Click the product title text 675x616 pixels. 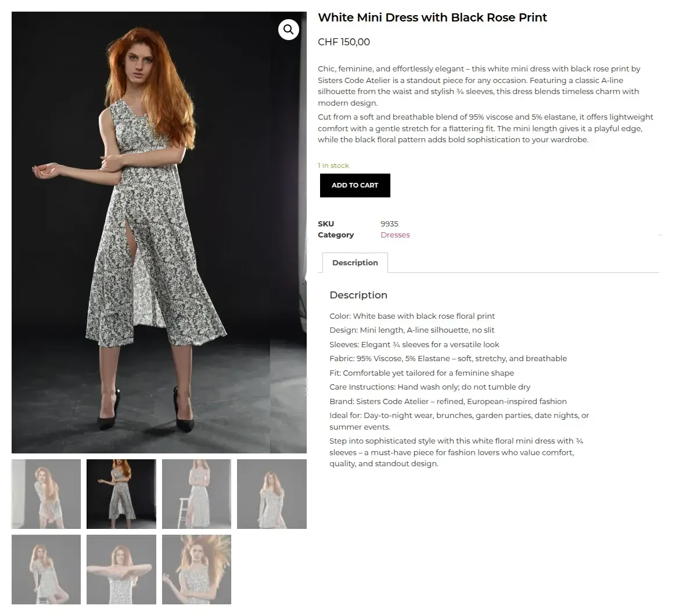pyautogui.click(x=432, y=17)
